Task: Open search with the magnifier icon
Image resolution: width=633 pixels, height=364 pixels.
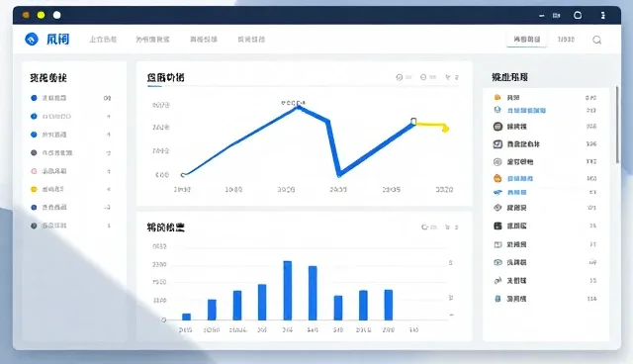Action: [597, 40]
